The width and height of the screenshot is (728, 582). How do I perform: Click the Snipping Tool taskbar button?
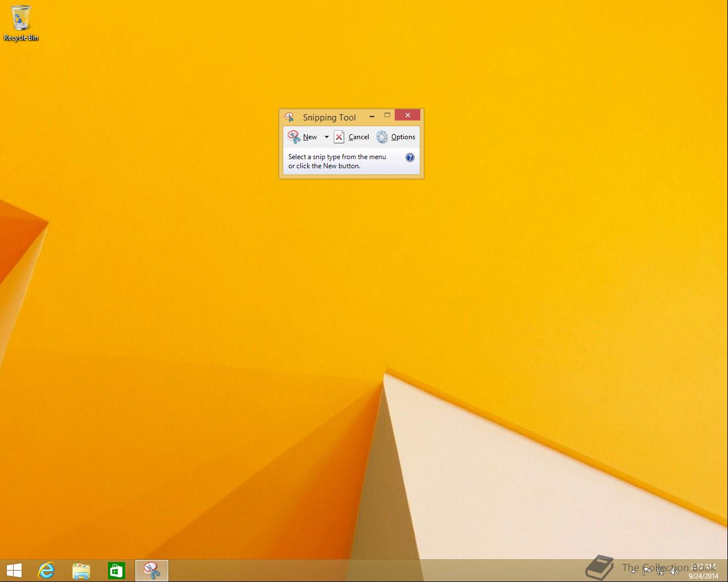point(152,571)
